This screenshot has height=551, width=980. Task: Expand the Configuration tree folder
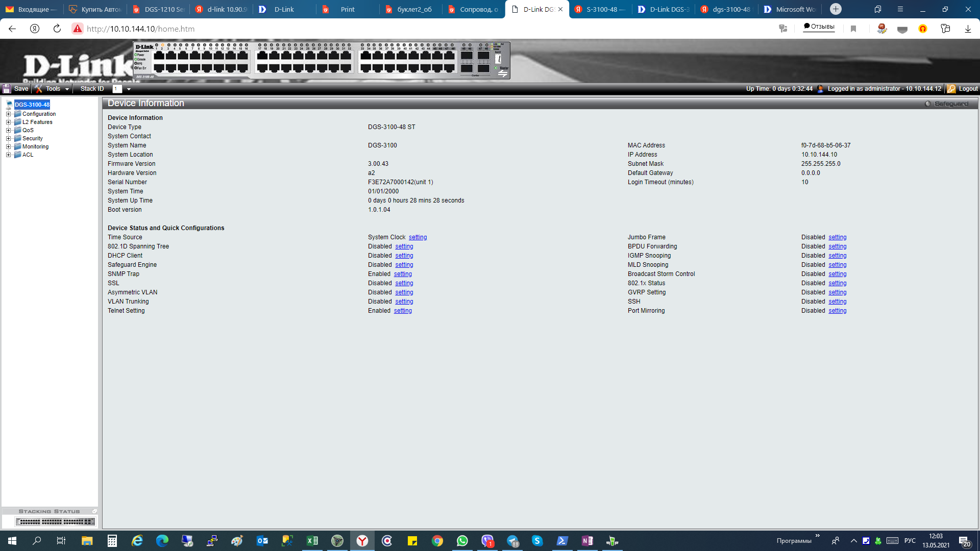coord(8,114)
